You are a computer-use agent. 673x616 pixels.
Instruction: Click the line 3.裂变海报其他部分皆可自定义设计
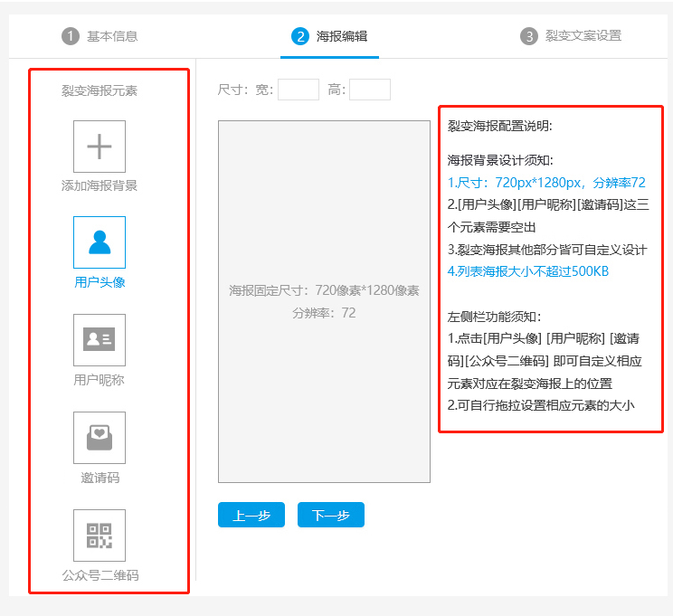tap(546, 250)
